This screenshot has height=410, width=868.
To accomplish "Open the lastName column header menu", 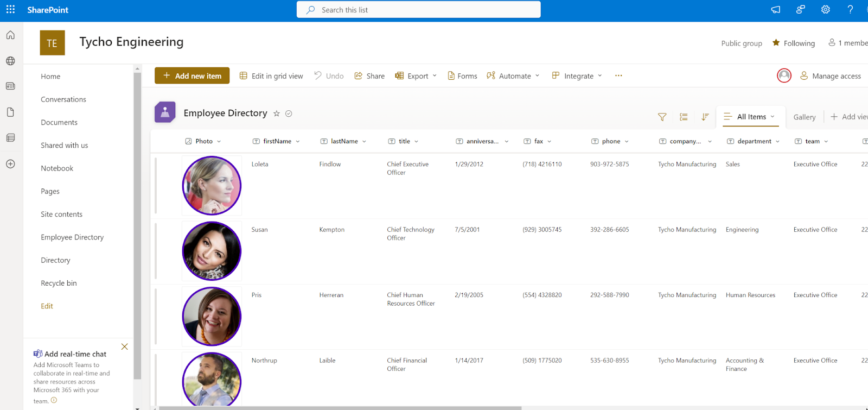I will point(343,141).
